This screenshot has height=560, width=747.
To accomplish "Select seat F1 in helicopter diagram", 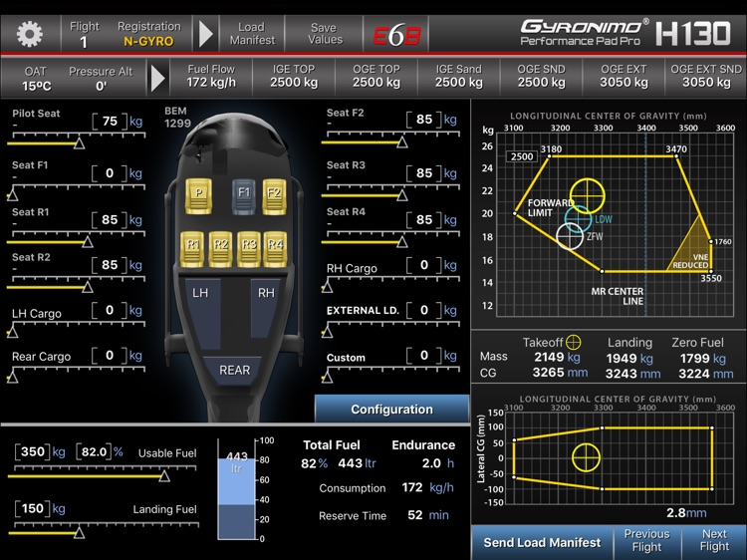I will [x=244, y=196].
